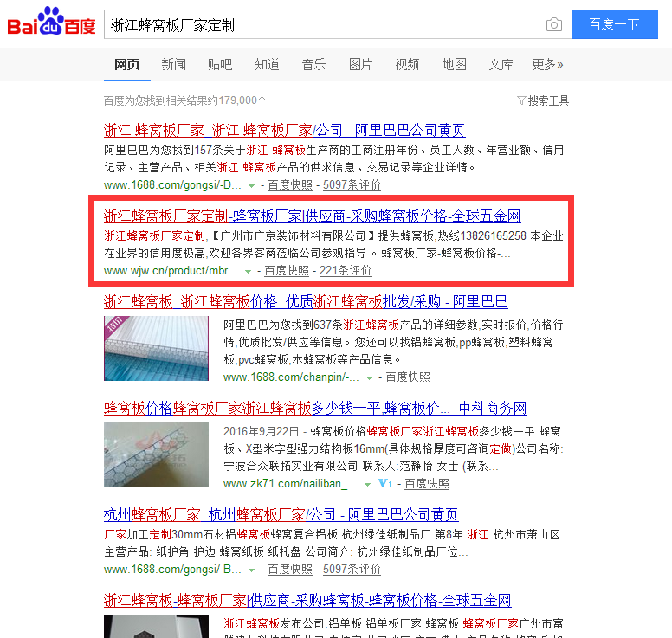
Task: Click the camera image search icon
Action: pyautogui.click(x=554, y=24)
